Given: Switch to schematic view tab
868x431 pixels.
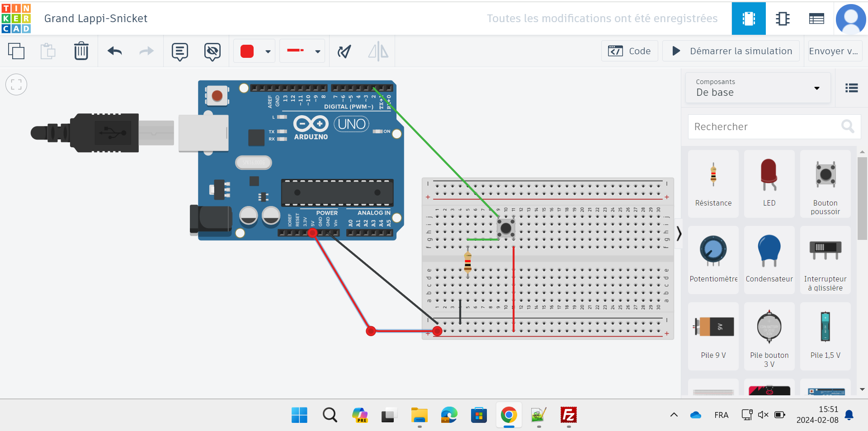Looking at the screenshot, I should [783, 19].
